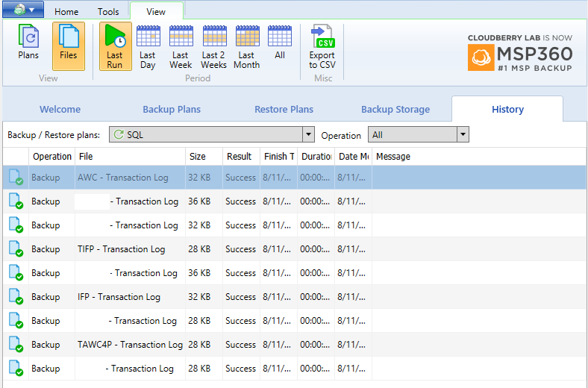The width and height of the screenshot is (588, 388).
Task: Click Backup operation in TAWC4P row
Action: [x=46, y=345]
